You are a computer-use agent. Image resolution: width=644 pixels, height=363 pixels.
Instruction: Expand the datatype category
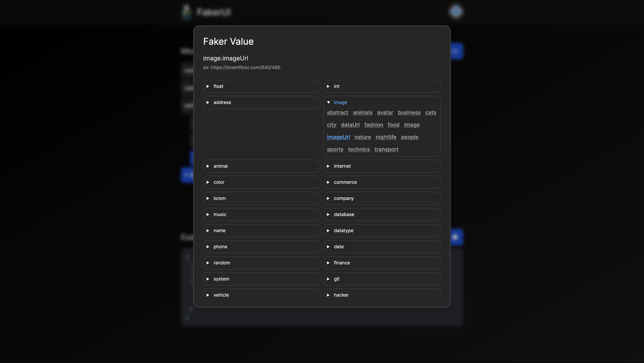(x=382, y=231)
